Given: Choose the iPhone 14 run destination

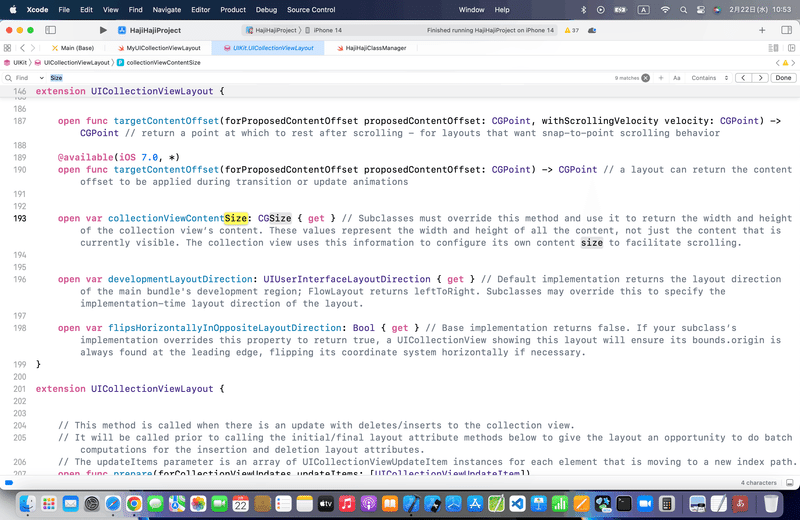Looking at the screenshot, I should click(323, 30).
